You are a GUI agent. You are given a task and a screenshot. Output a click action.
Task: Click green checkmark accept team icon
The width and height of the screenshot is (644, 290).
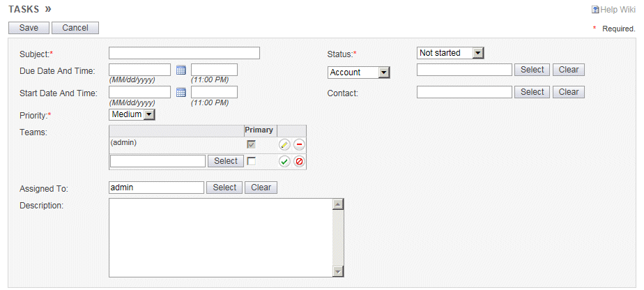point(284,161)
